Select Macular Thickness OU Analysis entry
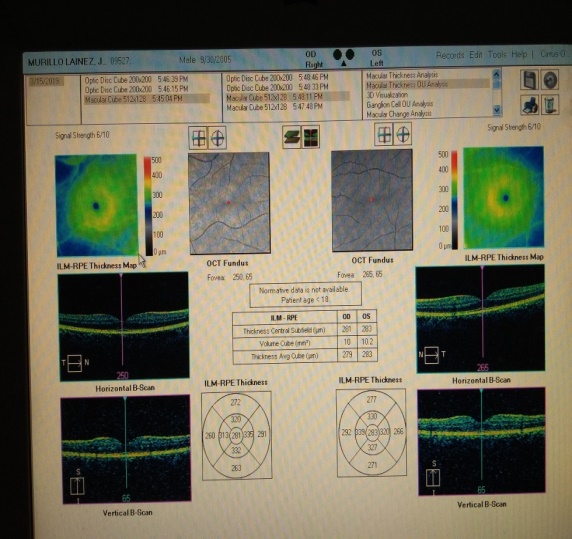The width and height of the screenshot is (572, 539). (428, 85)
